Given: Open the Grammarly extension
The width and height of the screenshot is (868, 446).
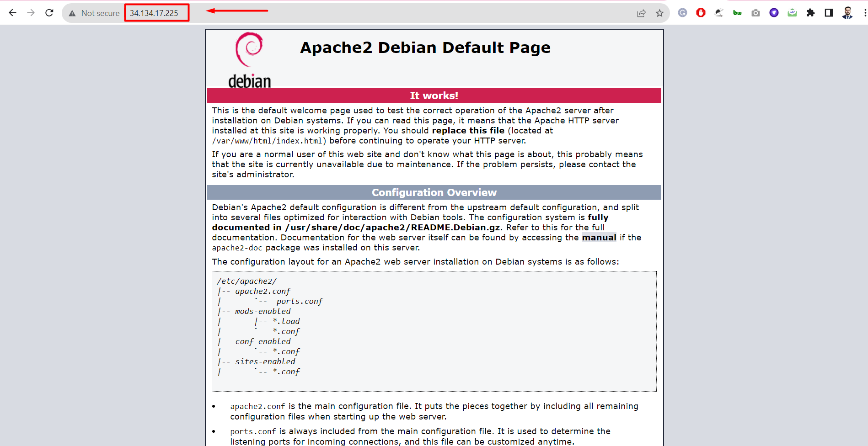Looking at the screenshot, I should (682, 13).
